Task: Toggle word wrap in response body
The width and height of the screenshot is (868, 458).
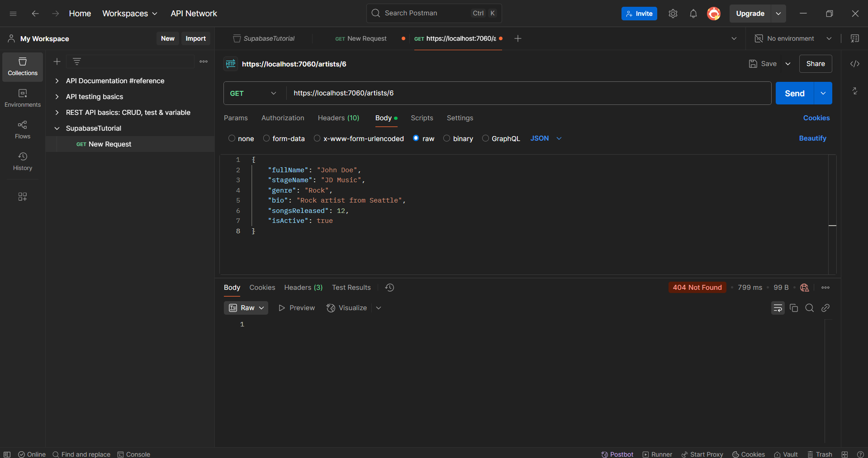Action: 778,308
